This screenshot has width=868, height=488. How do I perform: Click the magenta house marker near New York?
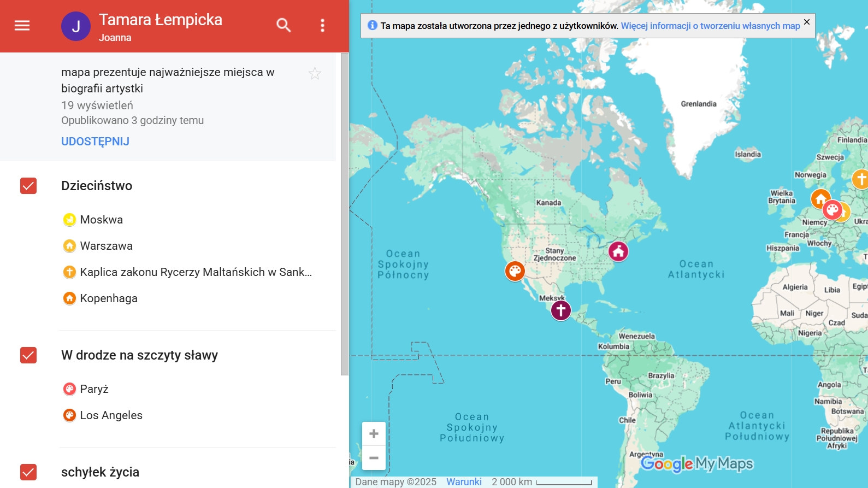[618, 251]
